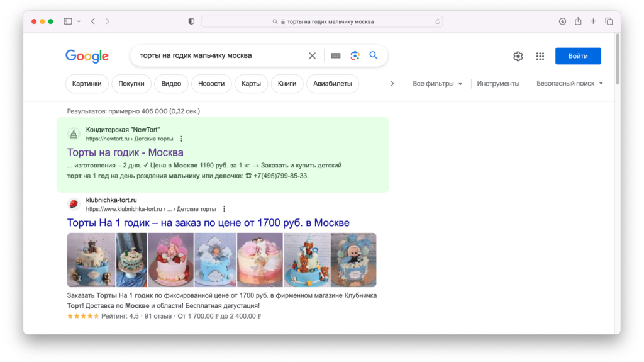Viewport: 644px width, 362px height.
Task: Click the page vertical scrollbar
Action: point(618,59)
